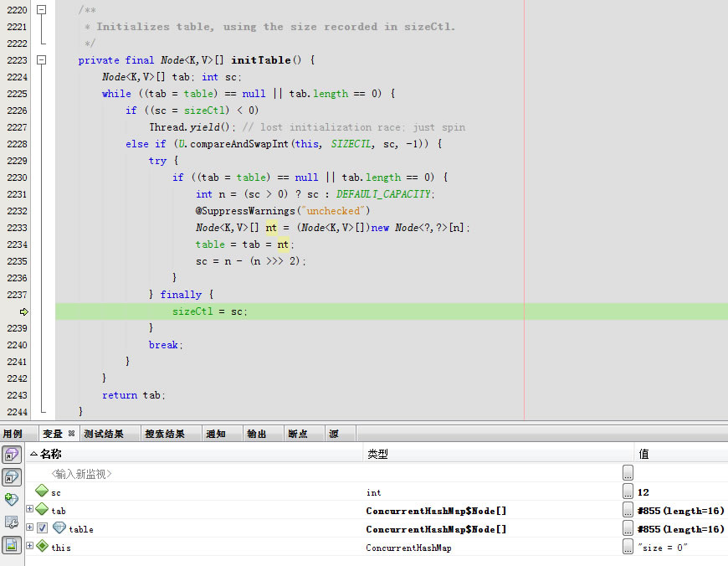Click the finally keyword on line 2237
728x566 pixels.
coord(181,295)
